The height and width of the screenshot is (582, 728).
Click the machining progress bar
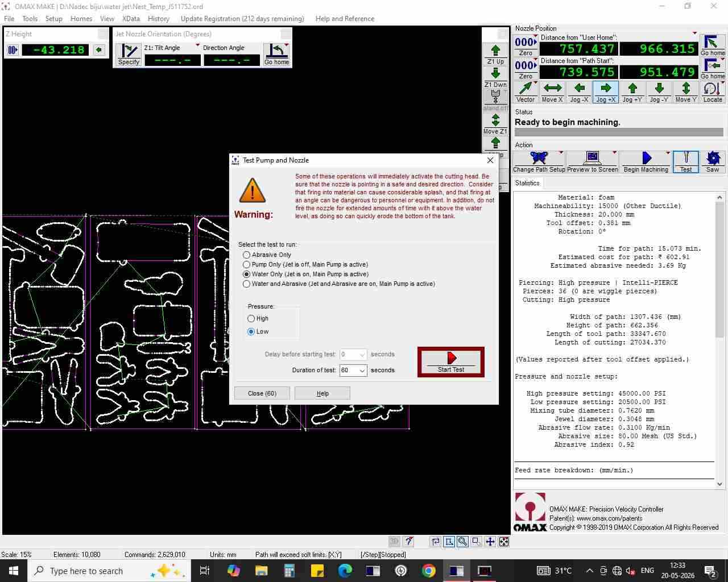point(619,132)
